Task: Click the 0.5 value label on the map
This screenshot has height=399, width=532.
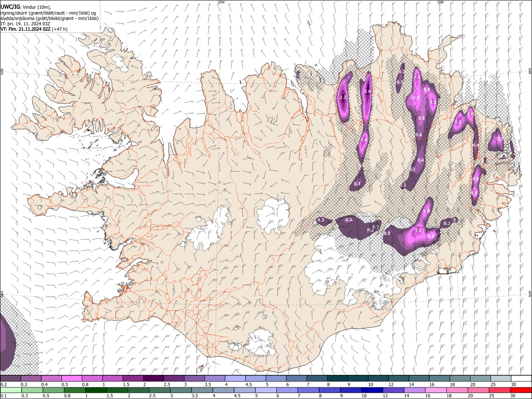Action: click(421, 118)
